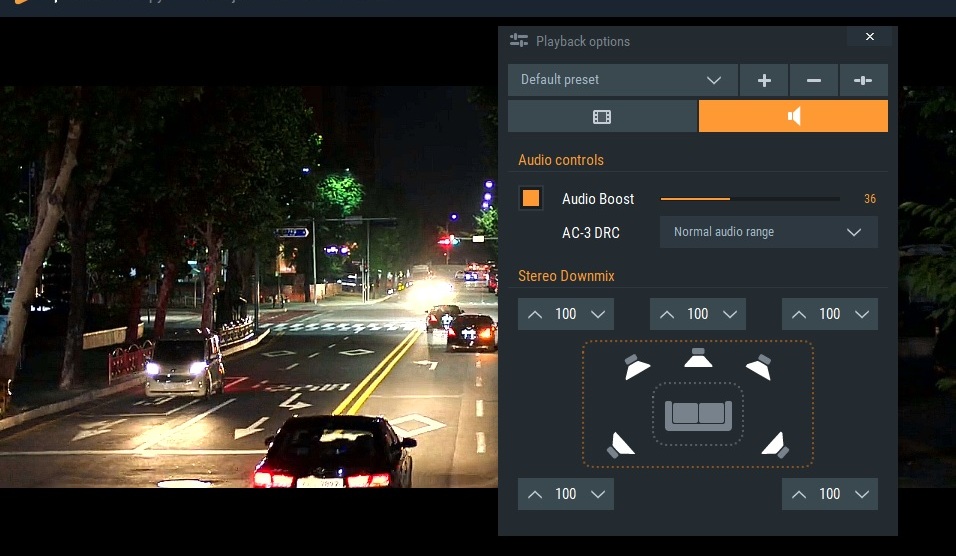
Task: Switch to the audio settings tab
Action: tap(793, 117)
